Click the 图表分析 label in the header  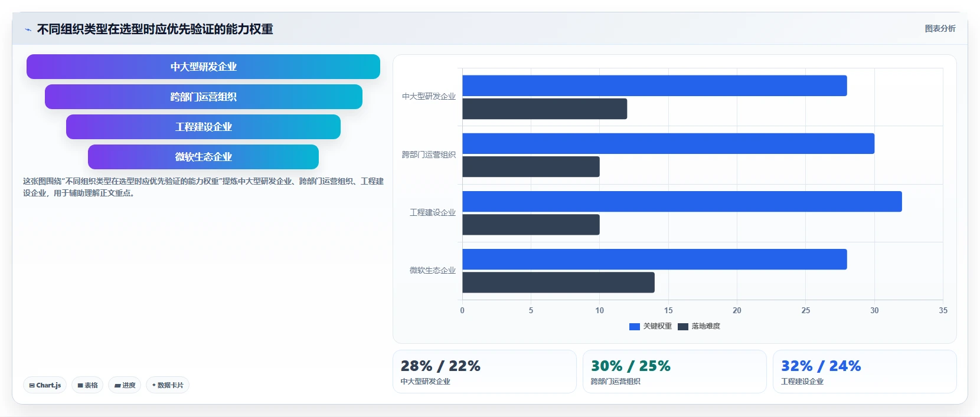940,28
